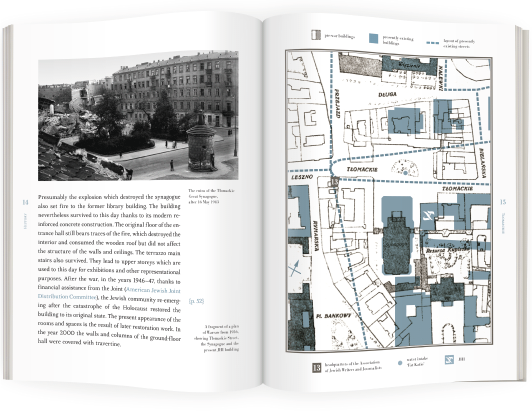Click the 'A fragment of a plan' map caption
The image size is (532, 411).
[216, 338]
